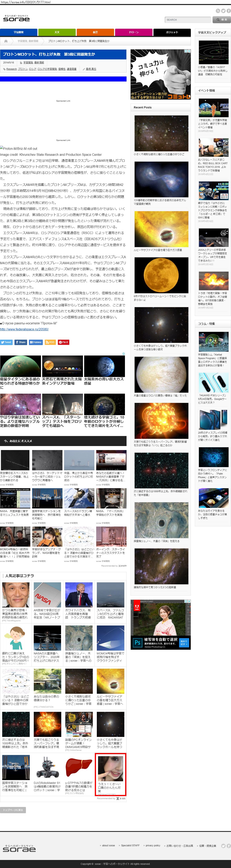
Task: Switch to the 天文 navigation tab
Action: [x=57, y=32]
